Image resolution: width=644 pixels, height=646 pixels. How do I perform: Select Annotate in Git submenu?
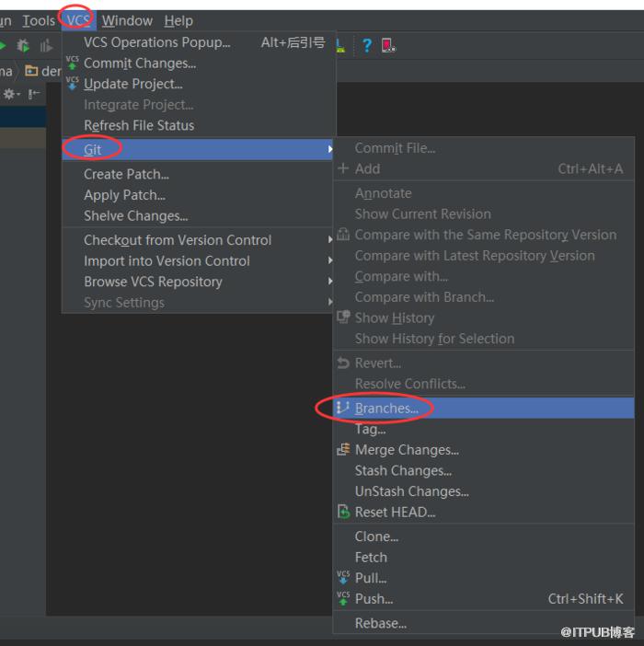pyautogui.click(x=483, y=193)
